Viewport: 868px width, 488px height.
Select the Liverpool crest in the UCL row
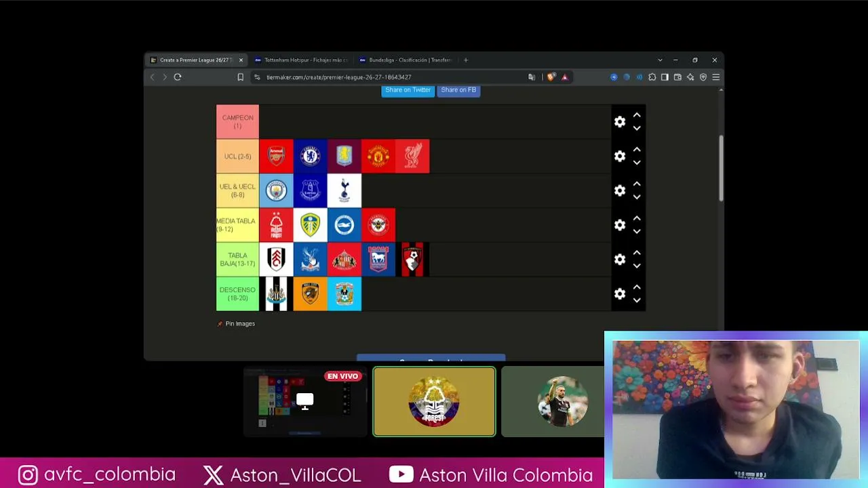412,157
